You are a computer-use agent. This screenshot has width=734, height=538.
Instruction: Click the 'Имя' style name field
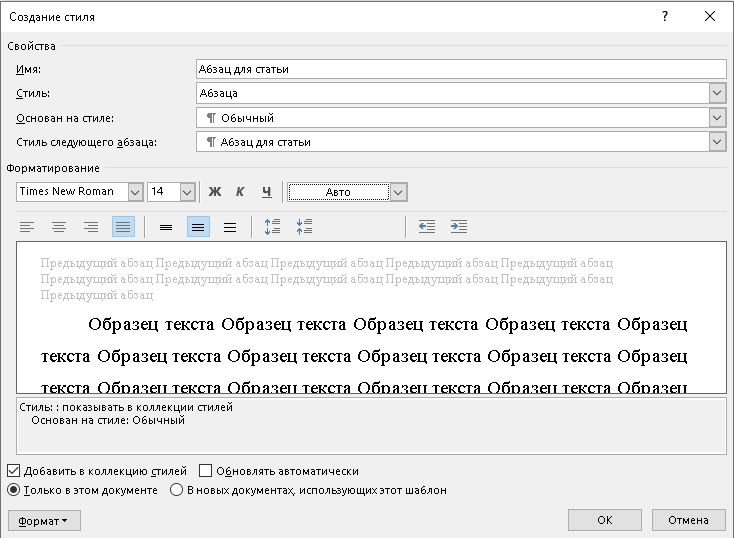461,69
